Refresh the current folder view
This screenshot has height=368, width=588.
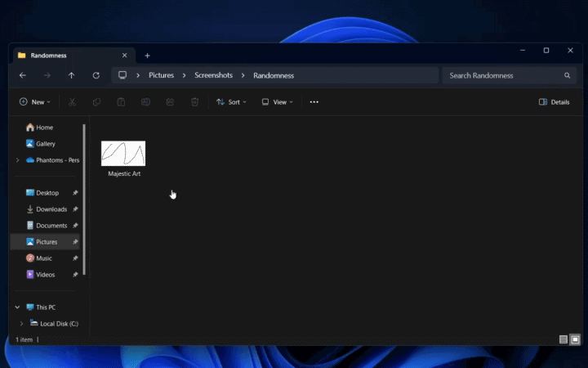point(96,75)
